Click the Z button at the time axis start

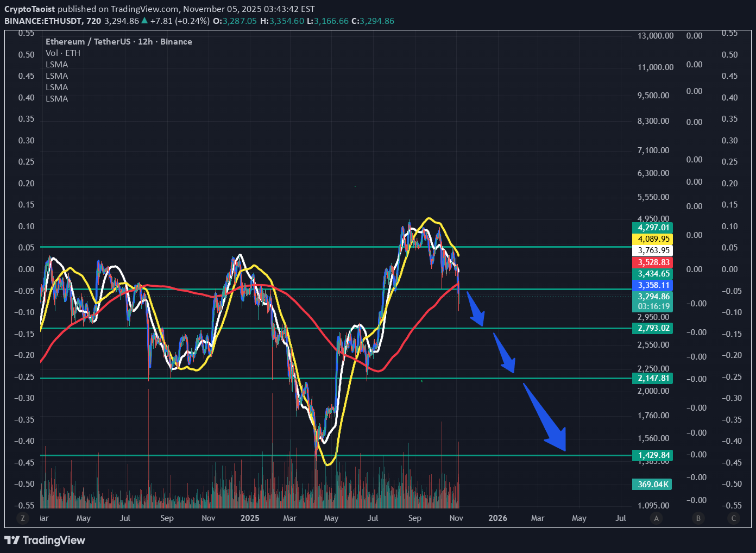[x=23, y=518]
